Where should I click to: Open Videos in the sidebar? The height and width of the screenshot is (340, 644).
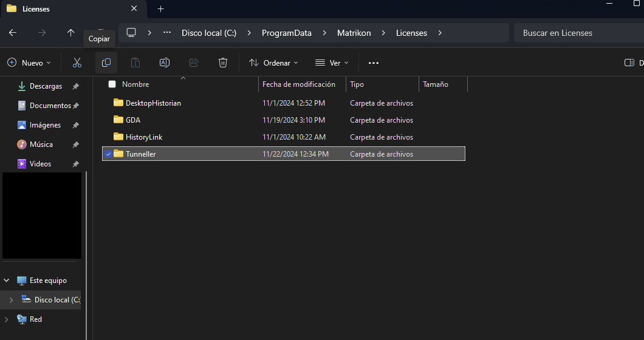pyautogui.click(x=40, y=164)
